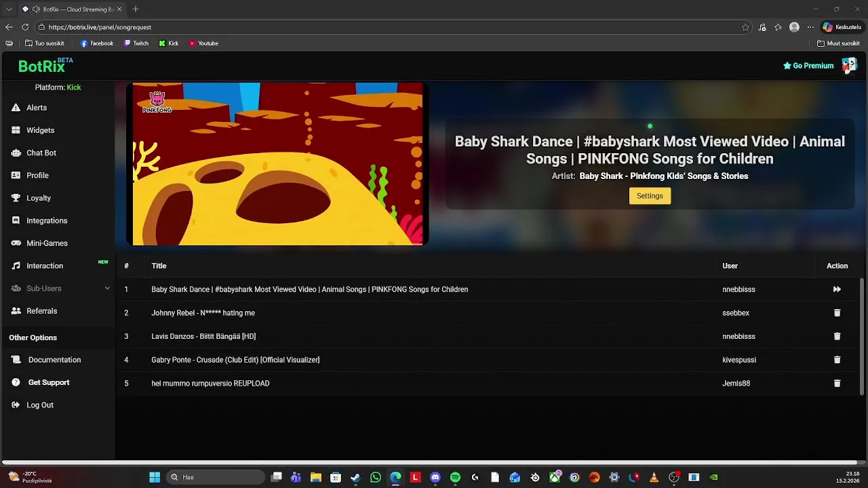Click the address bar URL field

[393, 27]
